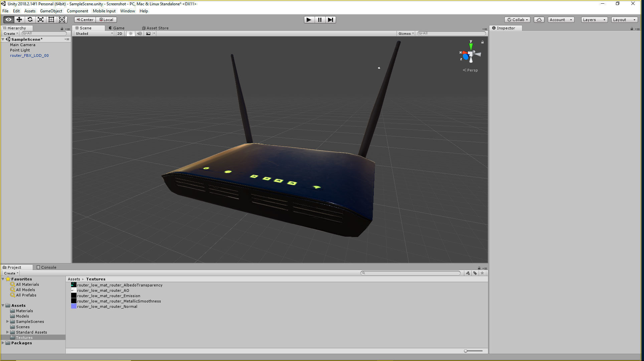Expand the Standard Assets folder
This screenshot has width=644, height=361.
point(8,332)
